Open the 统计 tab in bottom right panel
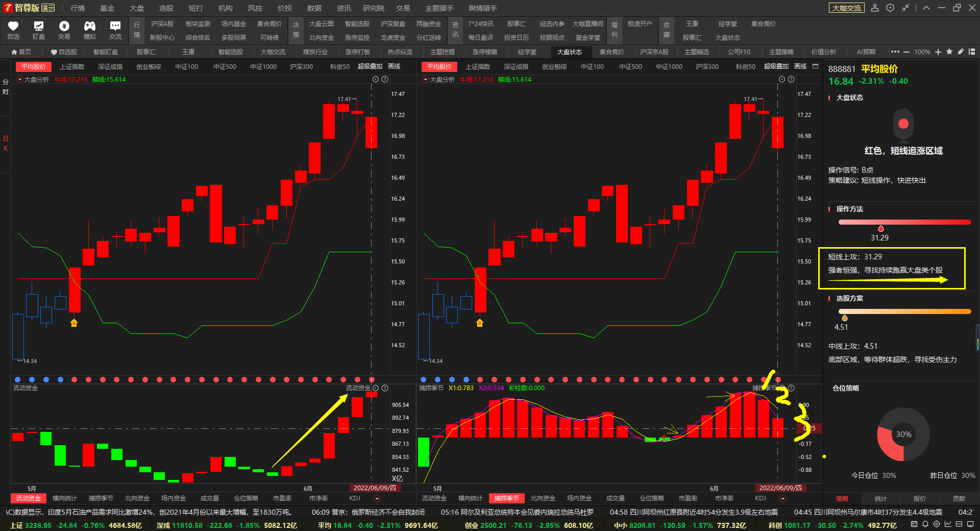Screen dimensions: 980x531 pyautogui.click(x=880, y=498)
